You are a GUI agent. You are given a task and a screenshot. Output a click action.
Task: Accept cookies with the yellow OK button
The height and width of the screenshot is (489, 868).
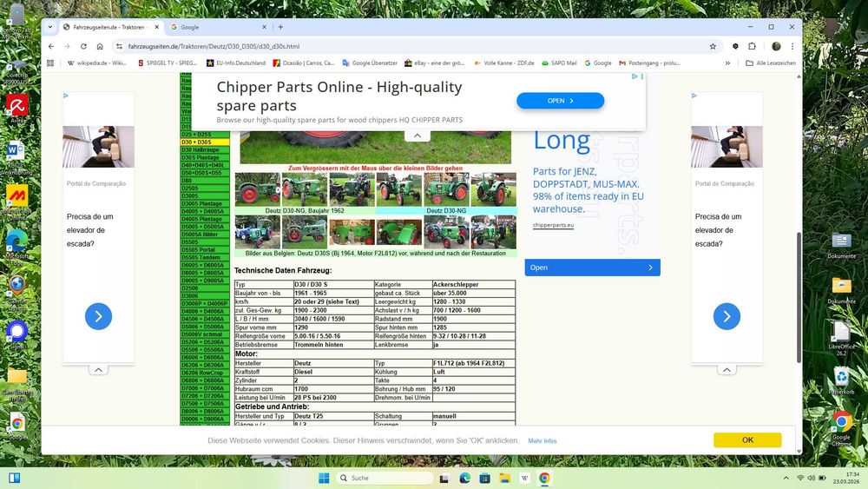(747, 439)
